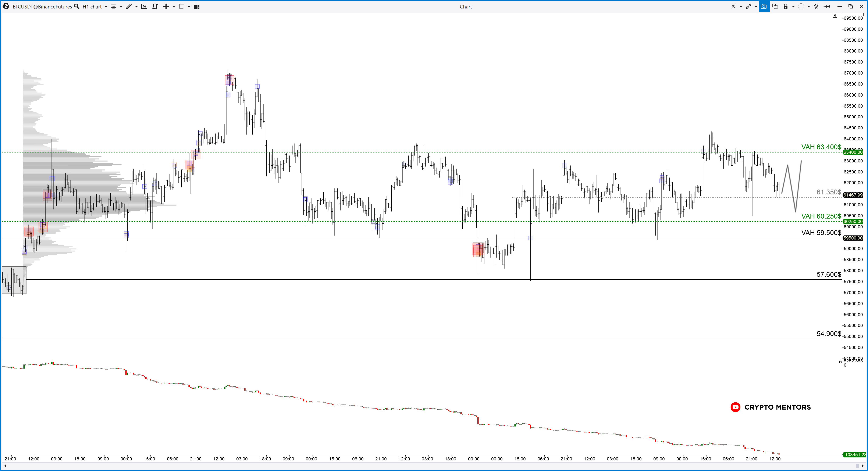The height and width of the screenshot is (471, 868).
Task: Click the chain link charts icon
Action: click(x=748, y=6)
